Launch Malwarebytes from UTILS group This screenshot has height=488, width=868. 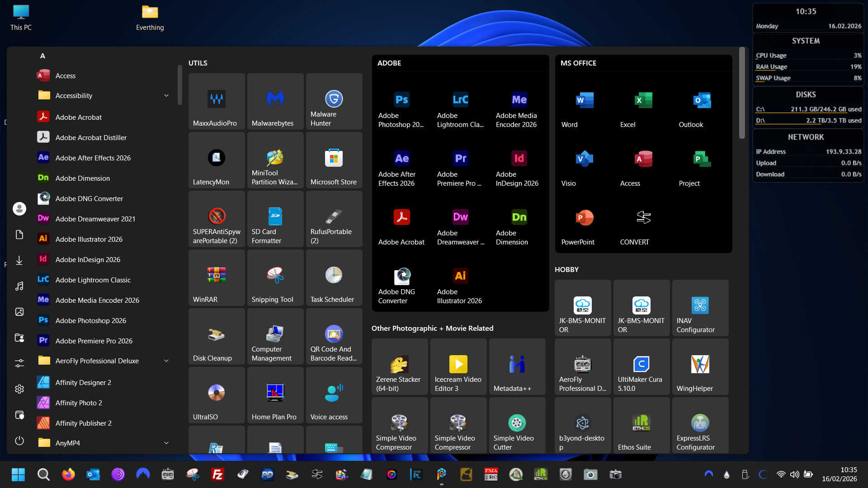(275, 102)
